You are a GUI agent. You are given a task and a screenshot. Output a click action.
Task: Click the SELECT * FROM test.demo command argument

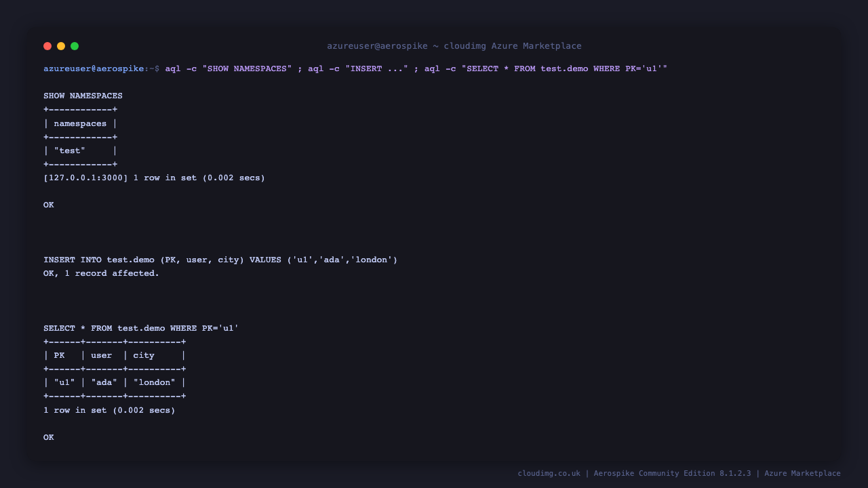564,68
